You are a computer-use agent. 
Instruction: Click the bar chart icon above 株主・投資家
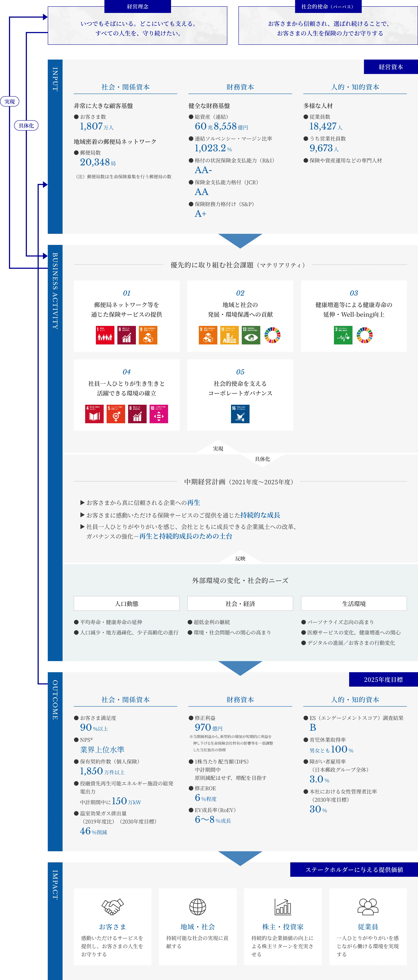tap(283, 907)
